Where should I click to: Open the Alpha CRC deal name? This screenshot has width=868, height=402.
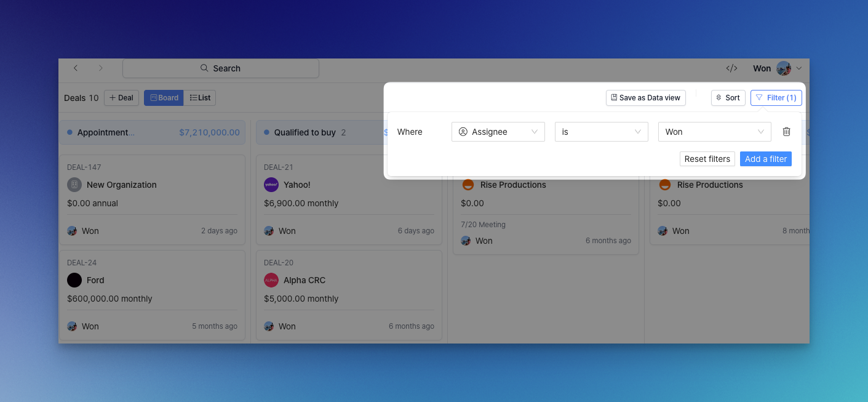(305, 280)
